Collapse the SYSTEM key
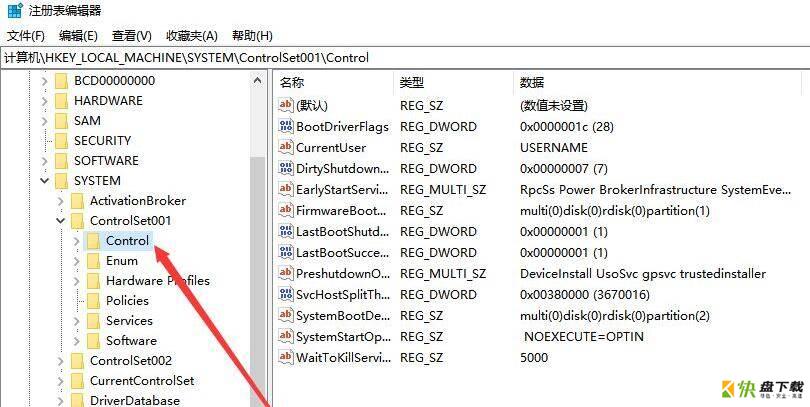This screenshot has width=810, height=407. pos(45,181)
